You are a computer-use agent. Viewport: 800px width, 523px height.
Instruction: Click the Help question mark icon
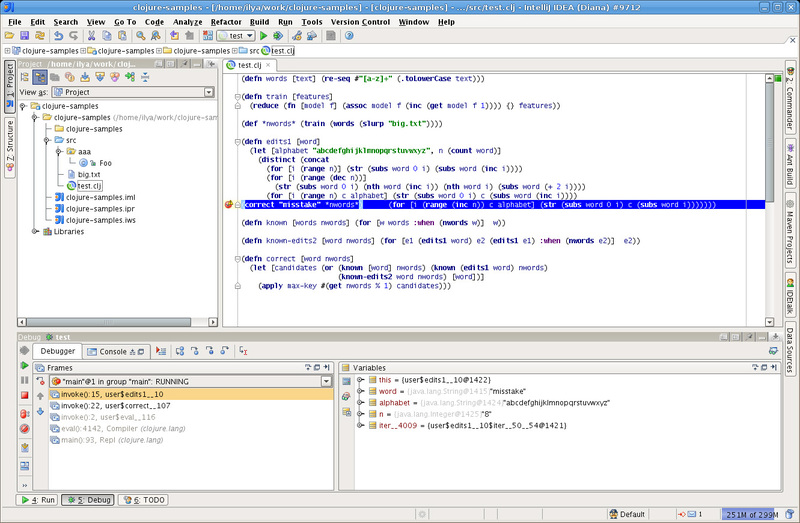pyautogui.click(x=349, y=36)
